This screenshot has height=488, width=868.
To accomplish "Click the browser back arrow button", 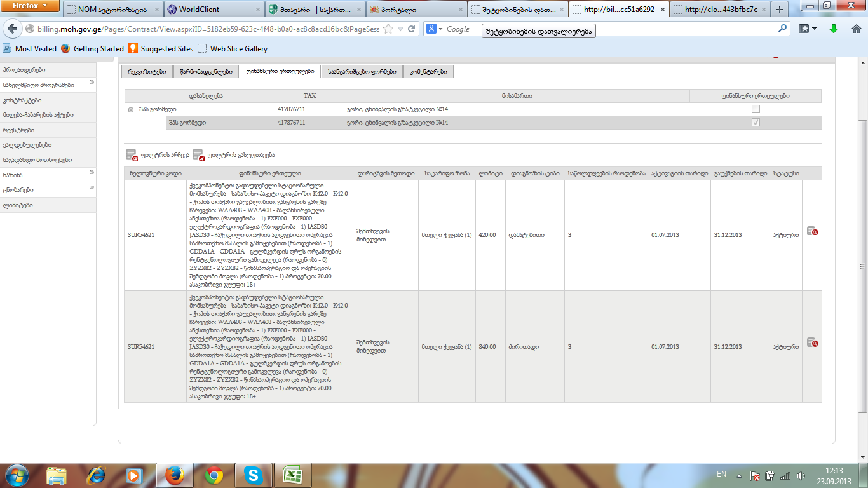I will pos(12,29).
